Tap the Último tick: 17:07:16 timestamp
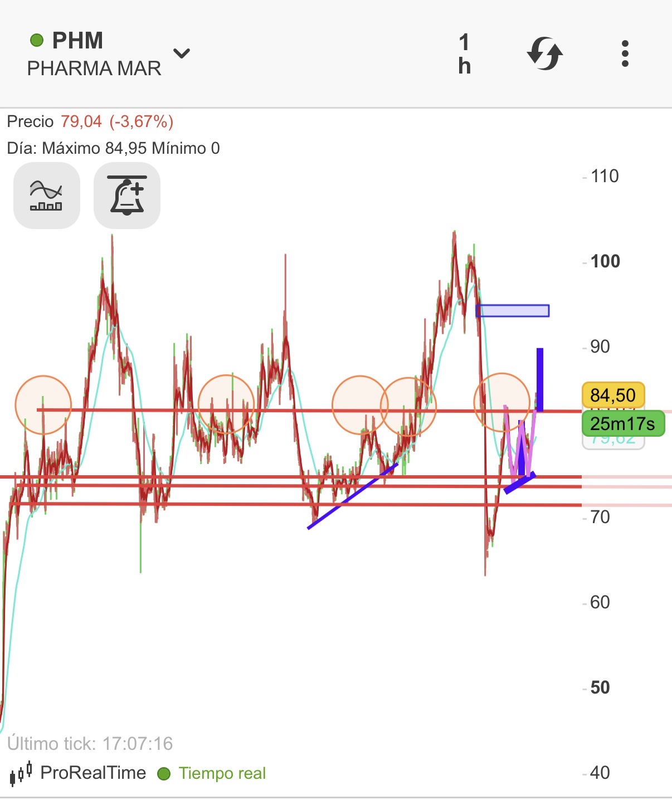This screenshot has height=800, width=672. pyautogui.click(x=90, y=744)
